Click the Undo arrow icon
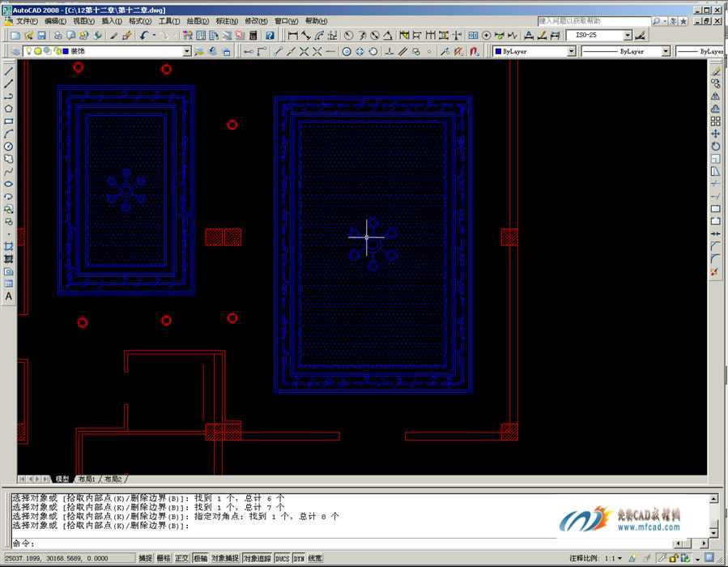The width and height of the screenshot is (728, 567). (144, 36)
